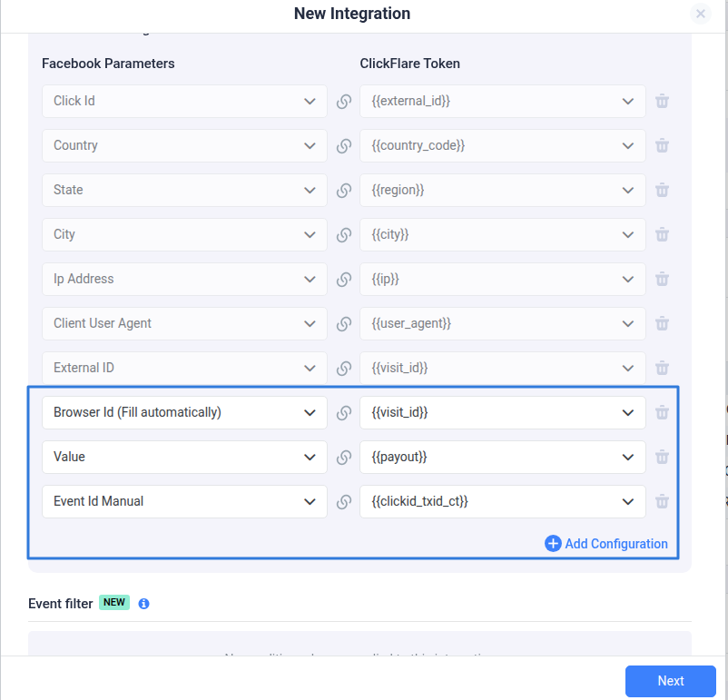Open the Event Id Manual dropdown

pyautogui.click(x=184, y=502)
